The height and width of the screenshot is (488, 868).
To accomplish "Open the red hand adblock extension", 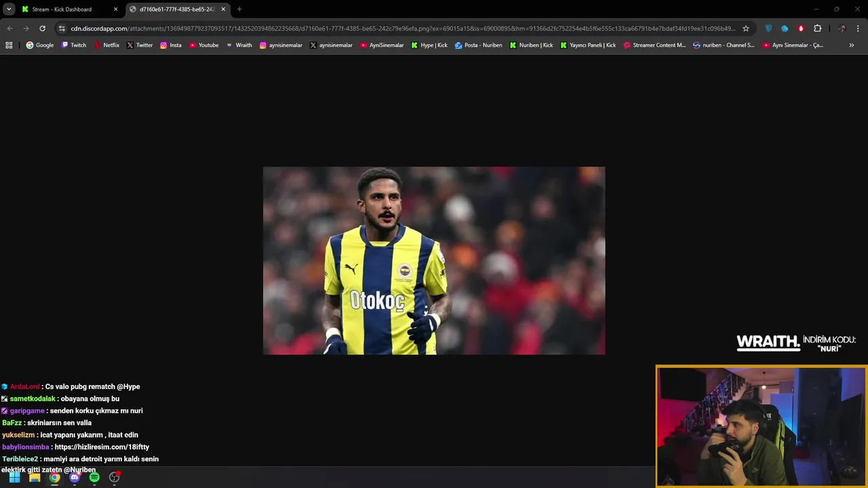I will pos(801,28).
